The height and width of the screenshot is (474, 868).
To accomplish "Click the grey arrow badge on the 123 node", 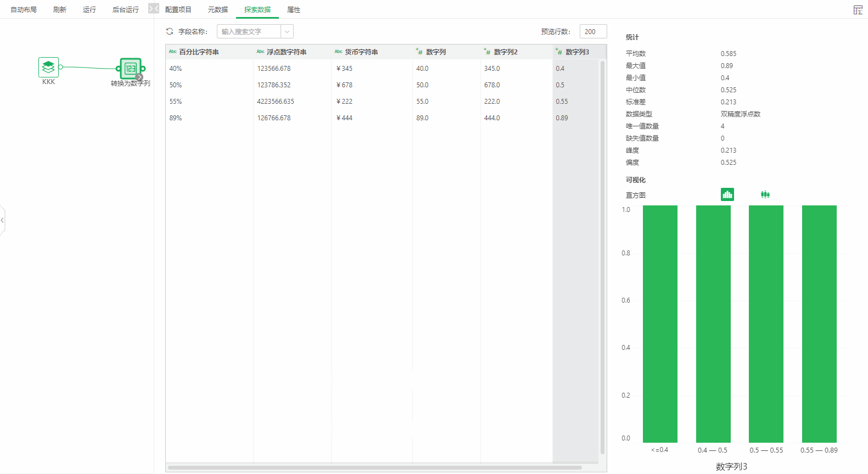I will (139, 77).
